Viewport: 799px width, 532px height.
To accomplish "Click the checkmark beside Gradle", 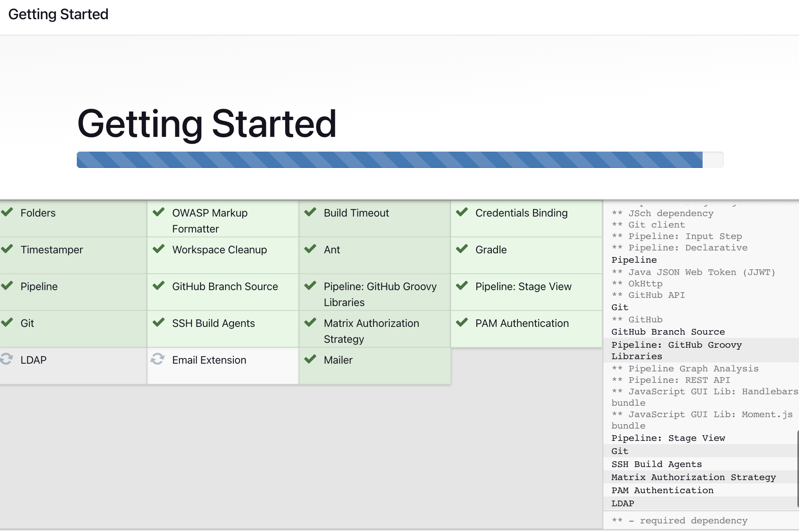I will 462,249.
